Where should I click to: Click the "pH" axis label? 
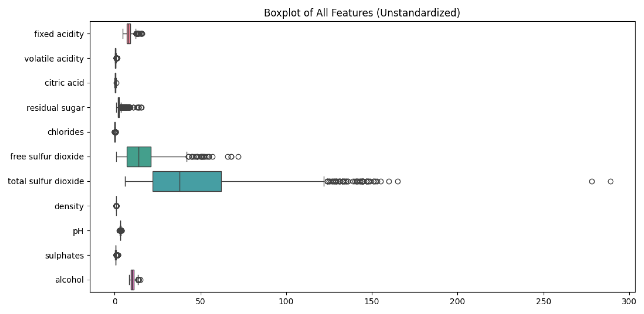click(x=78, y=231)
